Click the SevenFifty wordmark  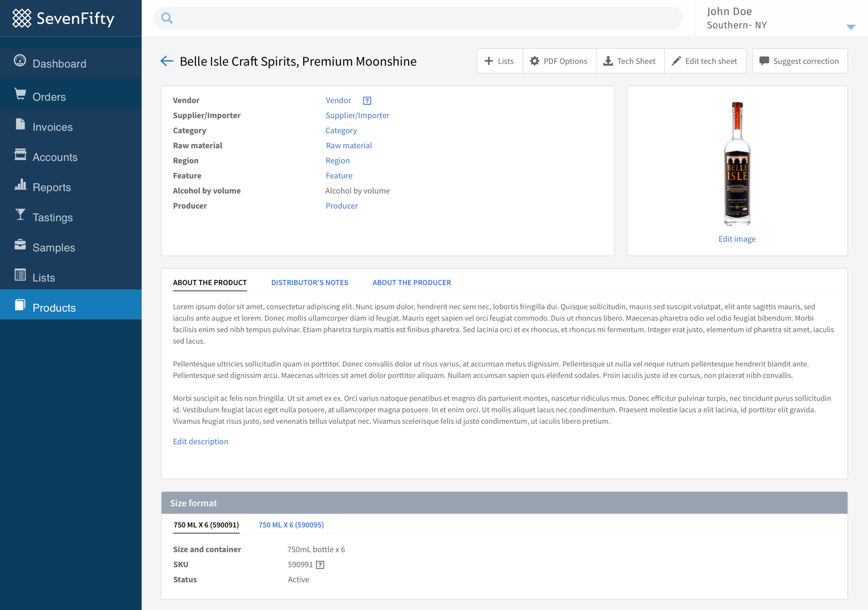click(76, 18)
